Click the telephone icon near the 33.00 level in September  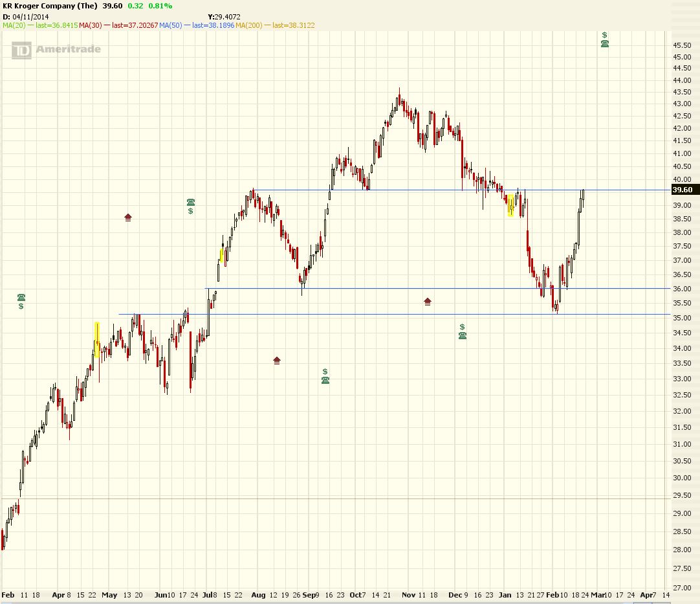click(x=325, y=380)
